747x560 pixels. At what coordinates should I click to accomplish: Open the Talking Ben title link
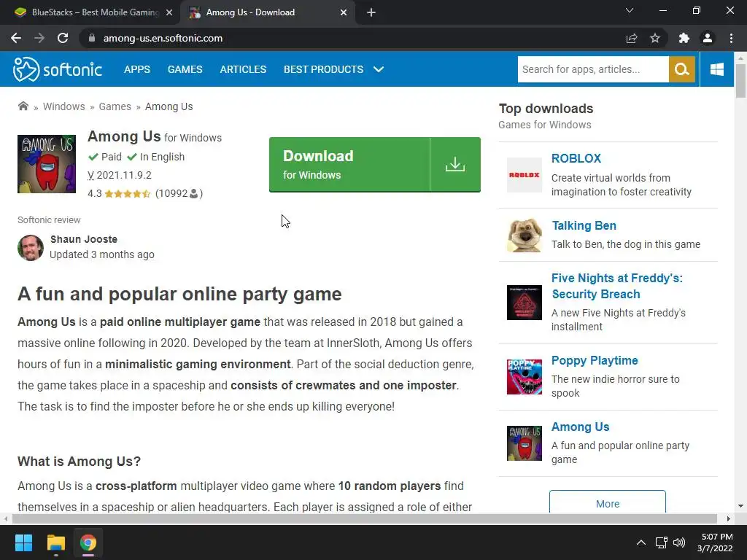(x=584, y=225)
